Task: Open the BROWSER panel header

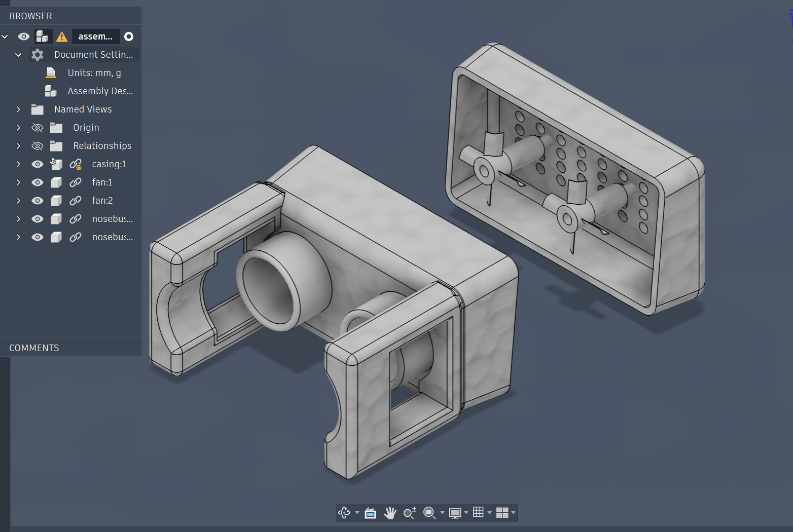Action: (x=71, y=16)
